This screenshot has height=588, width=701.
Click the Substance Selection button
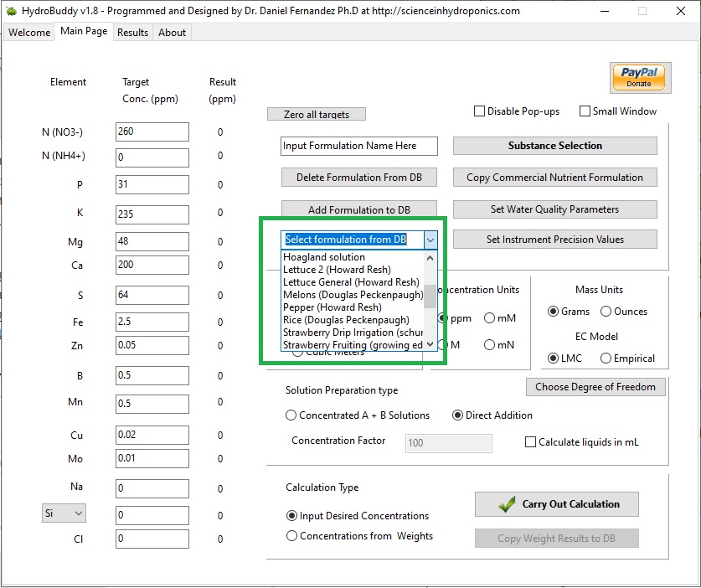pos(554,146)
